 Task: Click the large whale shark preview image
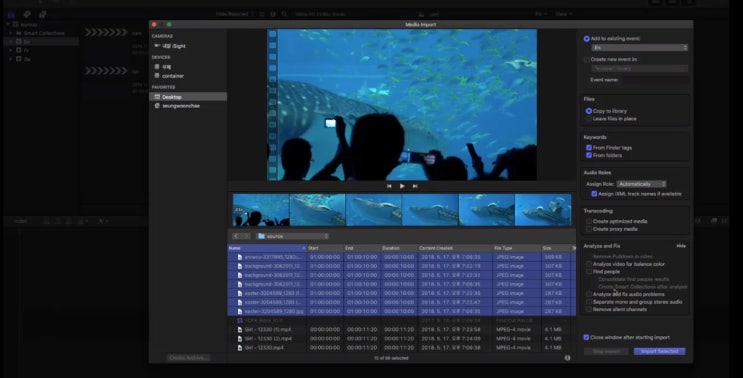coord(402,105)
